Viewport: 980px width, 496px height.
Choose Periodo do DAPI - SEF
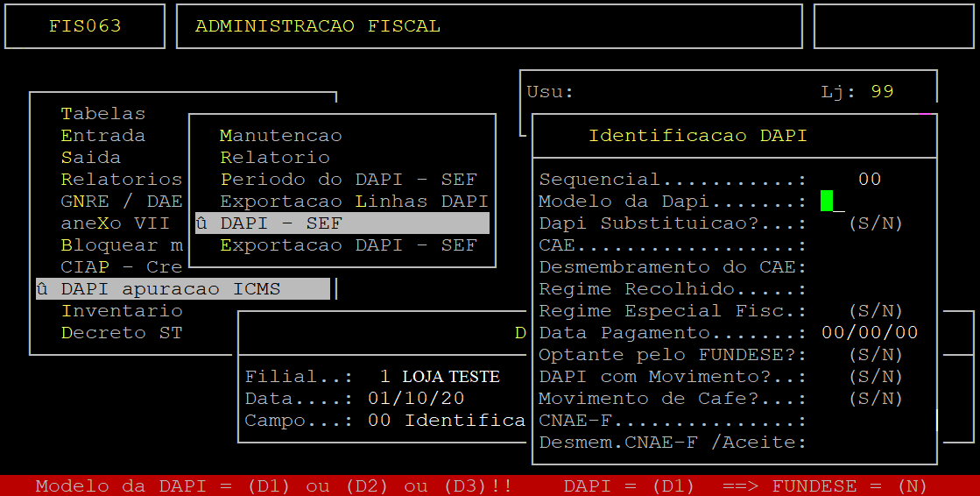tap(348, 180)
